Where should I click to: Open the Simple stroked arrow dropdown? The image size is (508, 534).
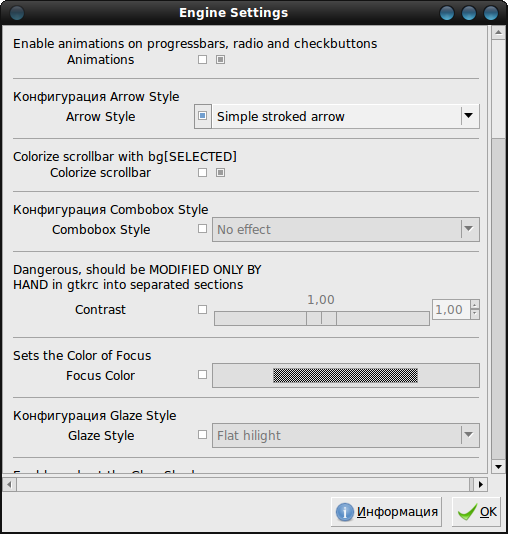pyautogui.click(x=346, y=116)
